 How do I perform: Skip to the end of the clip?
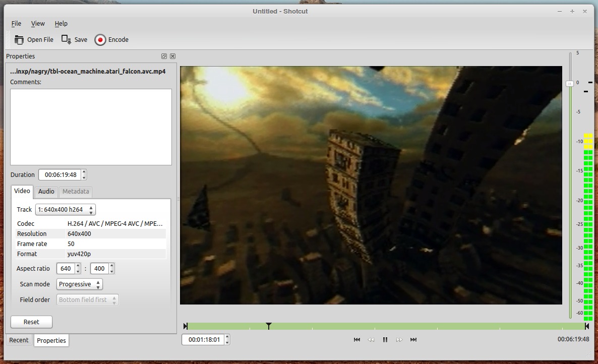[x=413, y=340]
